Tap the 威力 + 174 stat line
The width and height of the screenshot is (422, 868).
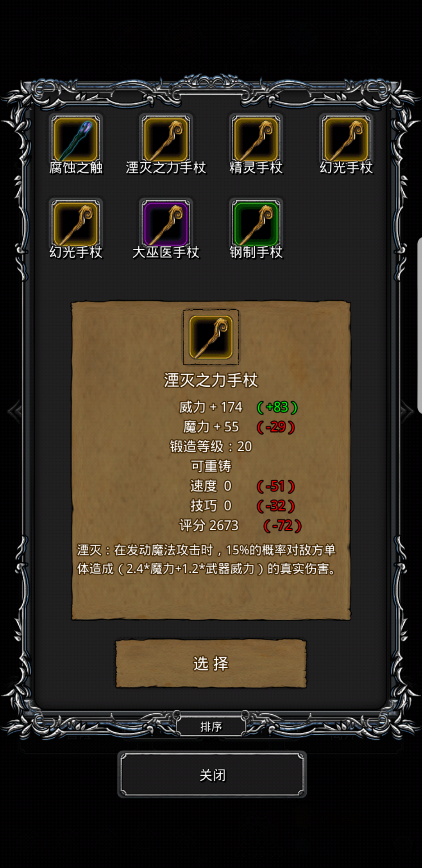pyautogui.click(x=211, y=407)
